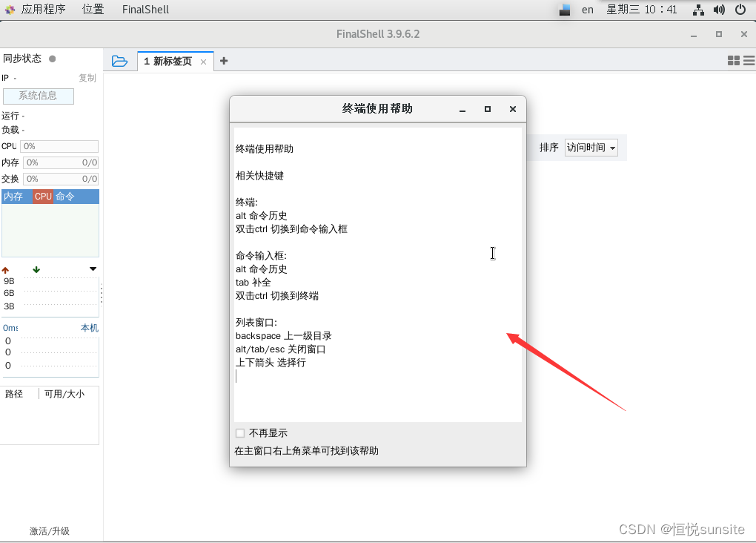
Task: Open the hamburger menu at top right
Action: (x=749, y=61)
